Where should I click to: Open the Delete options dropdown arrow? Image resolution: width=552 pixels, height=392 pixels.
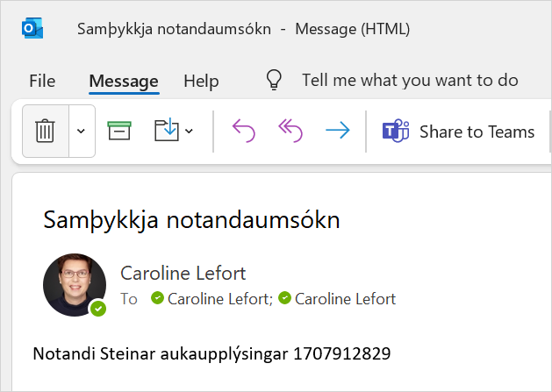[82, 132]
